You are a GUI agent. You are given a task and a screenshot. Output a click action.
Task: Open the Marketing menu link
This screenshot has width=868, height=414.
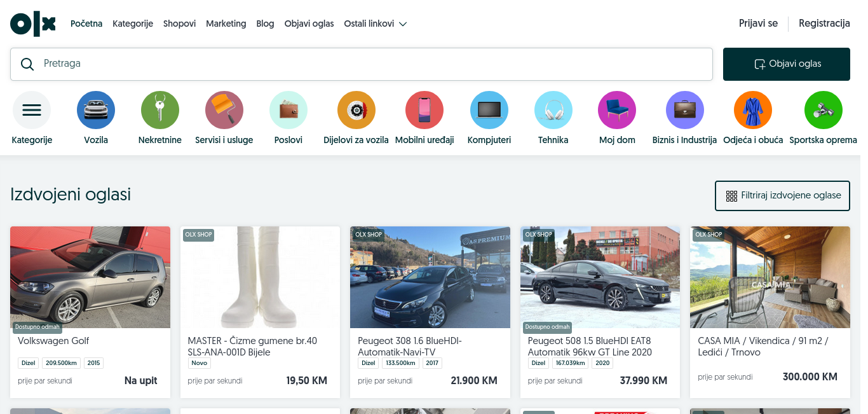(x=226, y=24)
